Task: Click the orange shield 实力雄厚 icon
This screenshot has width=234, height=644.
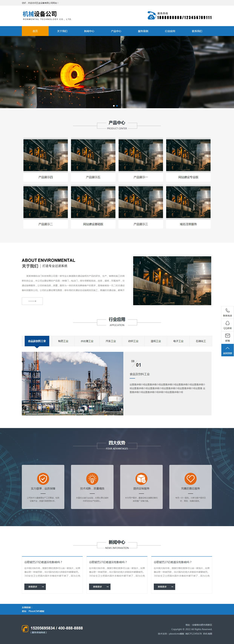Action: coord(43,479)
